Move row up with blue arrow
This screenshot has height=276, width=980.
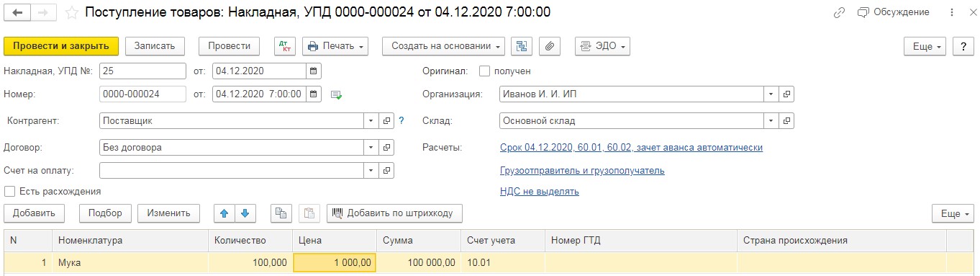(x=224, y=213)
